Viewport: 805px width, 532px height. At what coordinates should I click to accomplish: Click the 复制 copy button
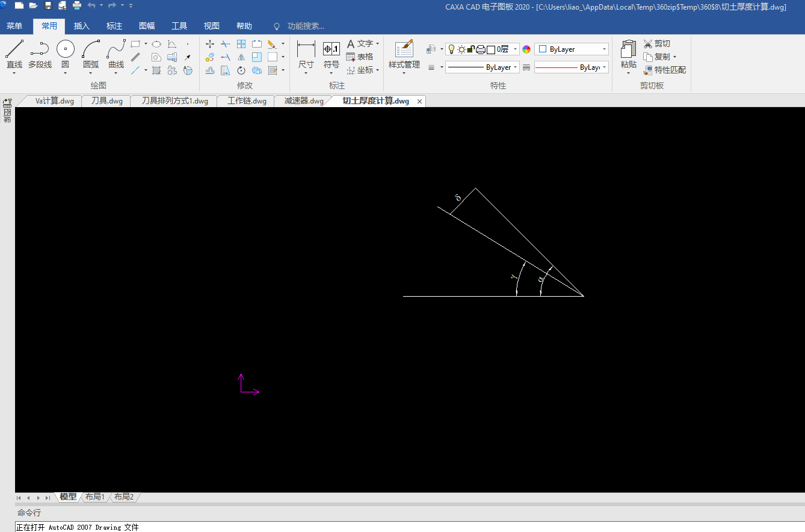point(656,57)
